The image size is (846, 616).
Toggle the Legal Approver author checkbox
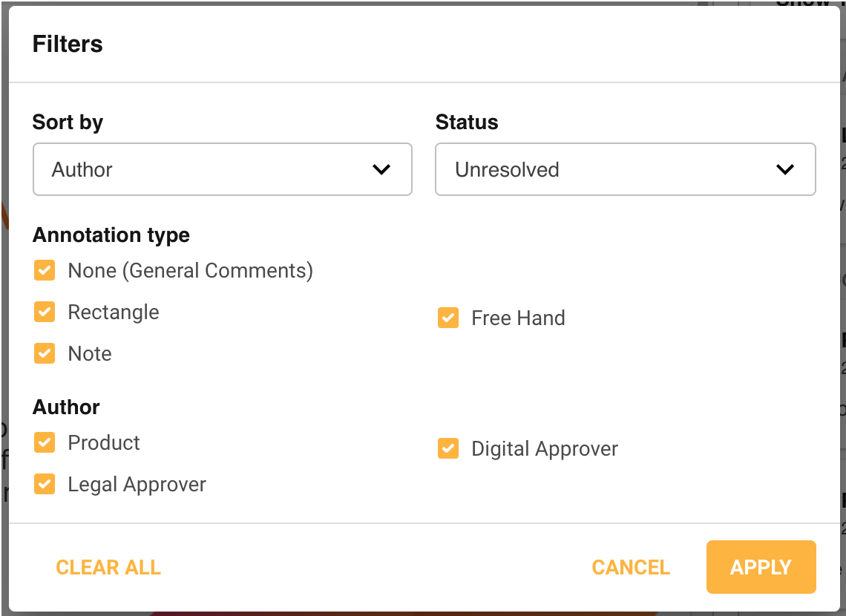click(x=45, y=484)
